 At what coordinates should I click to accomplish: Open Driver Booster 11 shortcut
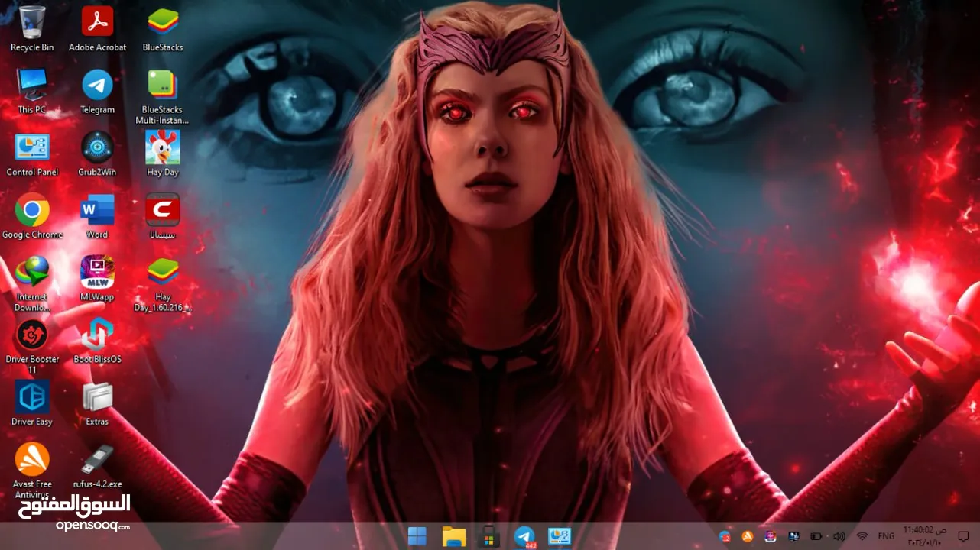point(32,346)
